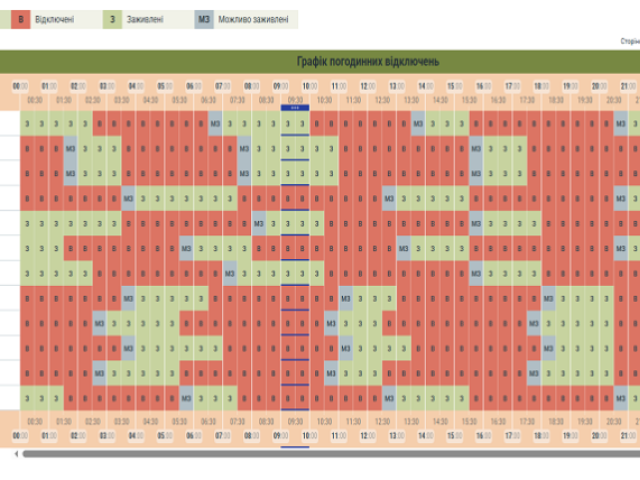Image resolution: width=640 pixels, height=480 pixels.
Task: Select the 'Заживлені' legend label
Action: tap(146, 19)
